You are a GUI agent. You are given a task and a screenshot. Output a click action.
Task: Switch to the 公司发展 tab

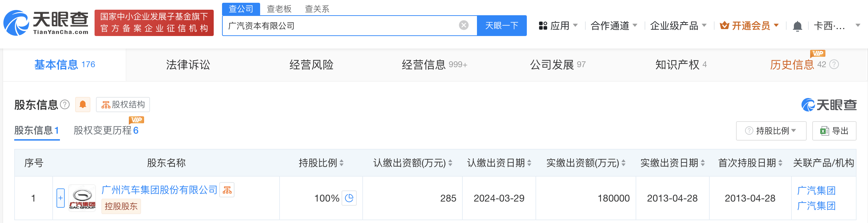[558, 65]
